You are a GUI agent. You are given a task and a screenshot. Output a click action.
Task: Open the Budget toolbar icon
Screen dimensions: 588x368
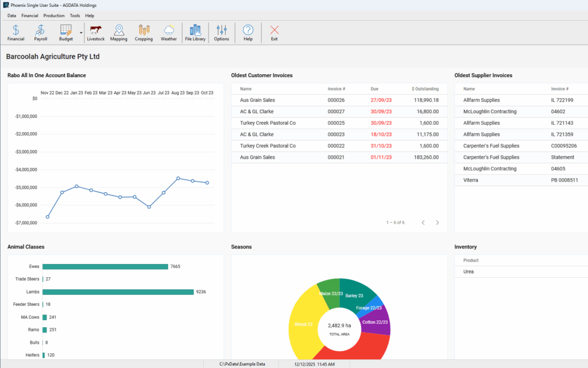(65, 33)
